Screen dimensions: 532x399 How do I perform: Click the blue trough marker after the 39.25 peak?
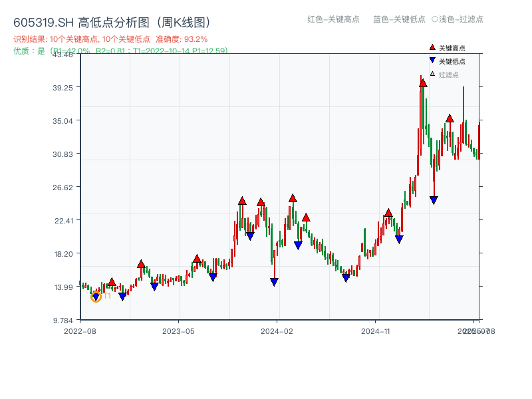click(434, 199)
